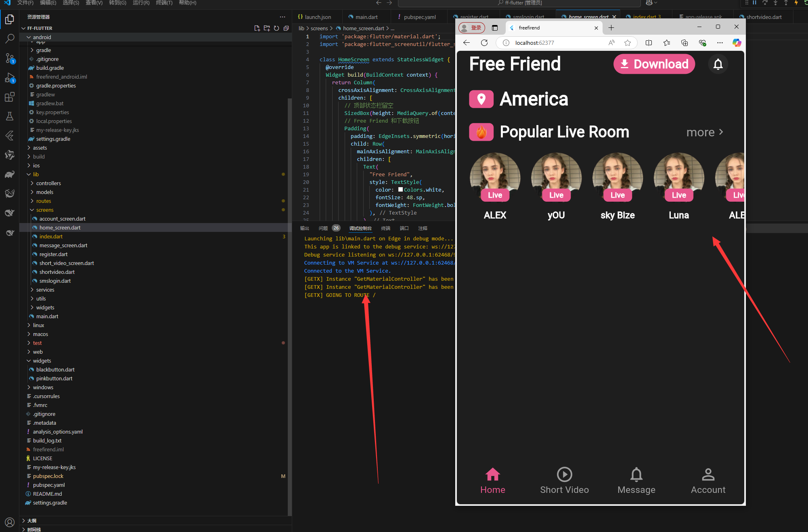808x532 pixels.
Task: Open Short Video bottom navigation tab
Action: [x=564, y=480]
